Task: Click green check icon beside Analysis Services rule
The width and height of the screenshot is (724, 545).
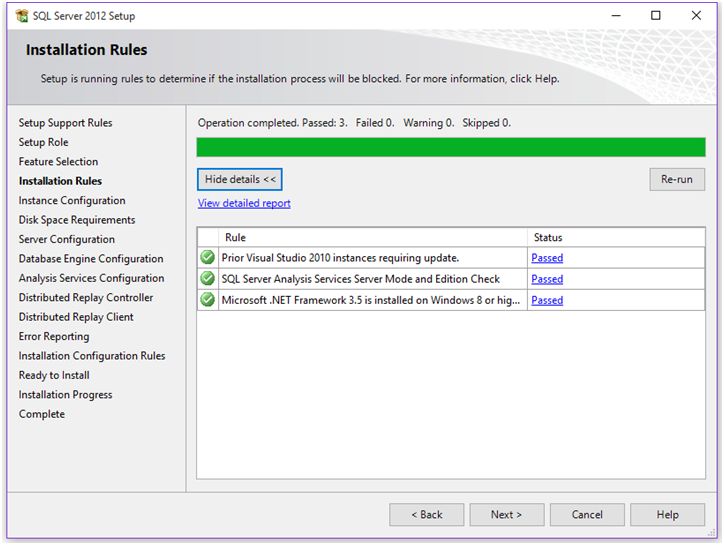Action: click(x=208, y=279)
